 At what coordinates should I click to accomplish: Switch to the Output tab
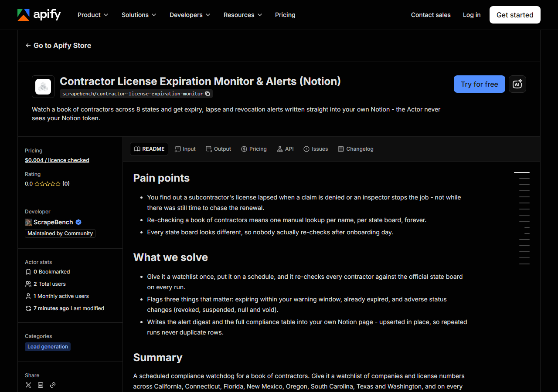click(218, 149)
